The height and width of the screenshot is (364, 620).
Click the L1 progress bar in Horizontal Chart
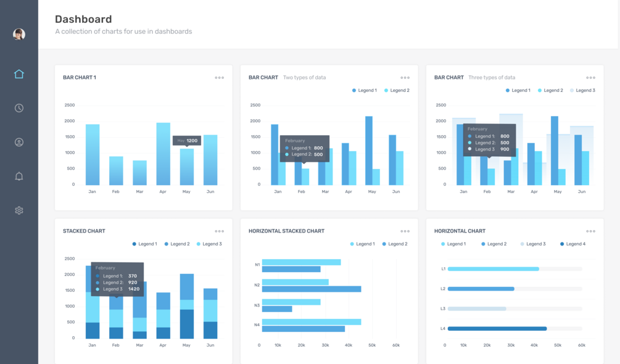click(x=515, y=269)
